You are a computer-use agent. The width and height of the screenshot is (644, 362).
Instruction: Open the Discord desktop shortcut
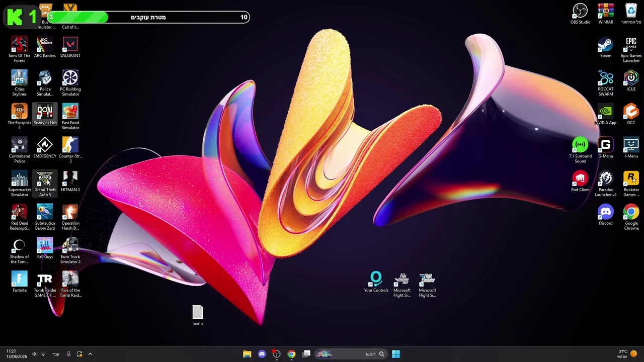pos(606,215)
